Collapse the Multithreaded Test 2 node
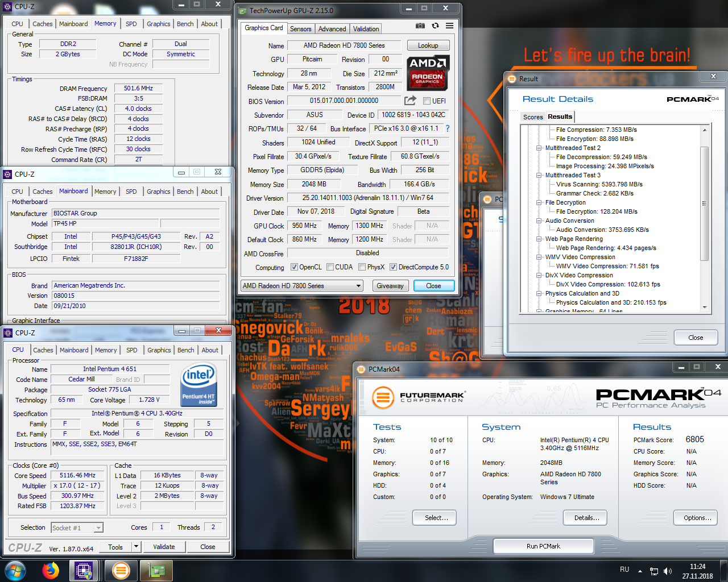This screenshot has height=582, width=728. pos(539,148)
